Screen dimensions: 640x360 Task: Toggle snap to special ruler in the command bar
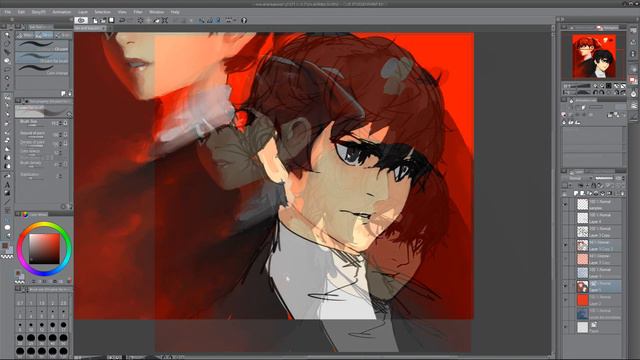tap(210, 20)
